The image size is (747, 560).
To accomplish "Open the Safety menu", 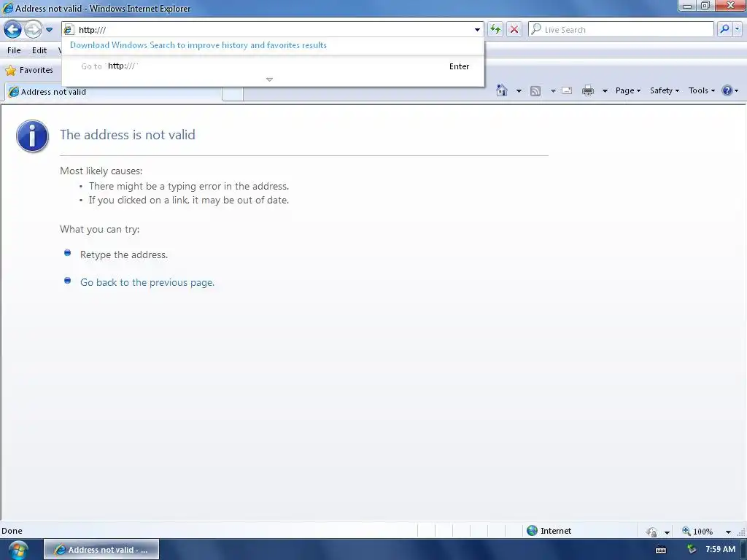I will pos(665,90).
